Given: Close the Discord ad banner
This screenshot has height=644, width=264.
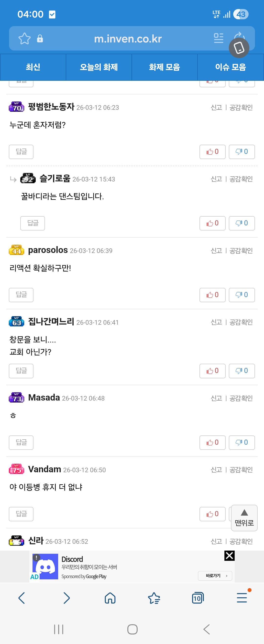Looking at the screenshot, I should (x=229, y=556).
